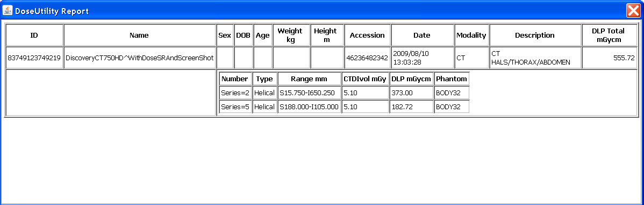The width and height of the screenshot is (644, 205).
Task: Click the DoseUtility Report title text
Action: tap(52, 11)
